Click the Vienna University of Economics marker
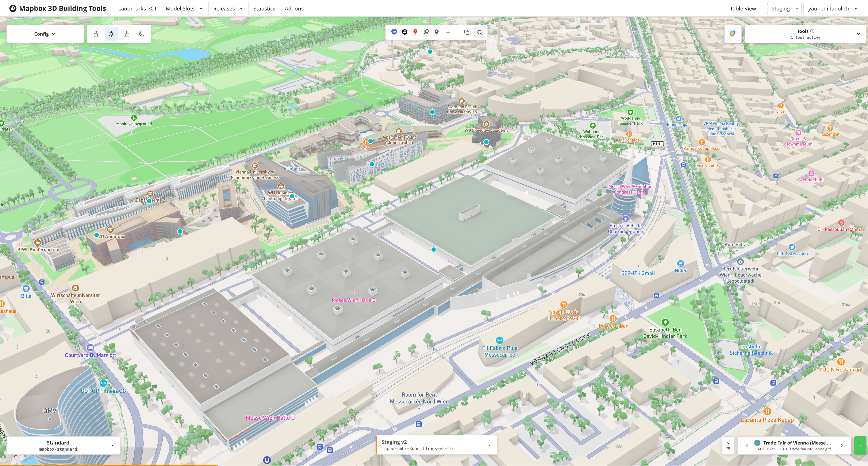Image resolution: width=868 pixels, height=466 pixels. 255,165
